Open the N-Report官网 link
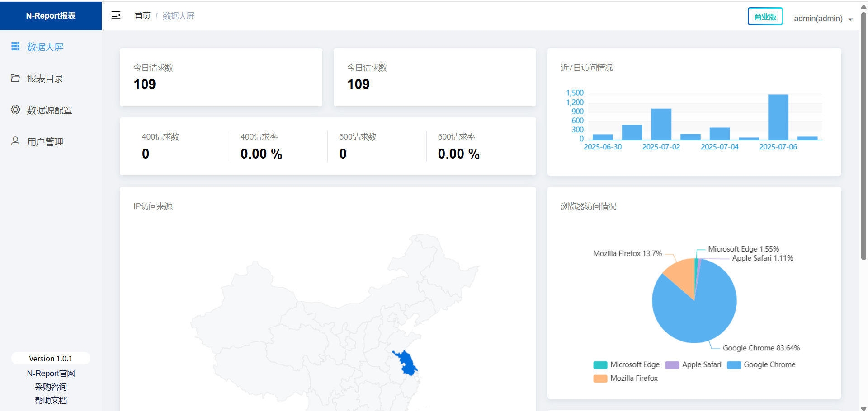The height and width of the screenshot is (411, 868). tap(51, 374)
